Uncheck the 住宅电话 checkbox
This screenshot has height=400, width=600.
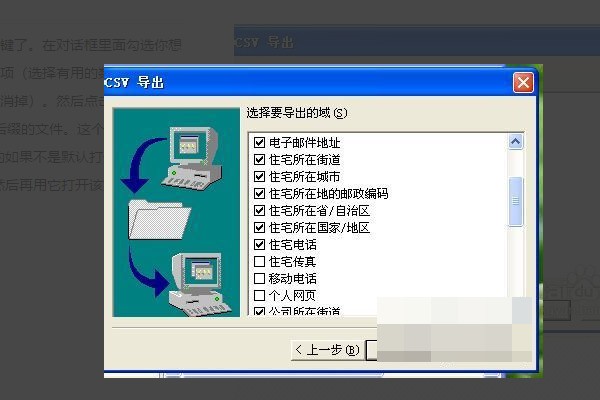[x=259, y=244]
